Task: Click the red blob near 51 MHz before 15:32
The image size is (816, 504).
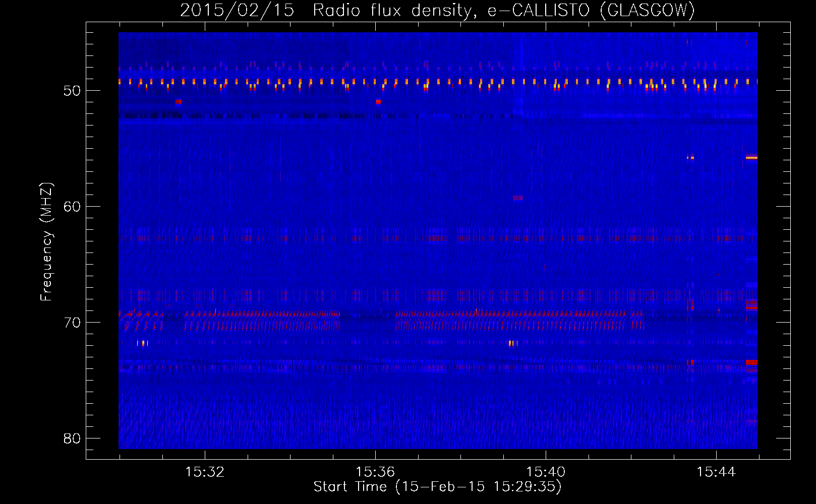Action: [178, 102]
